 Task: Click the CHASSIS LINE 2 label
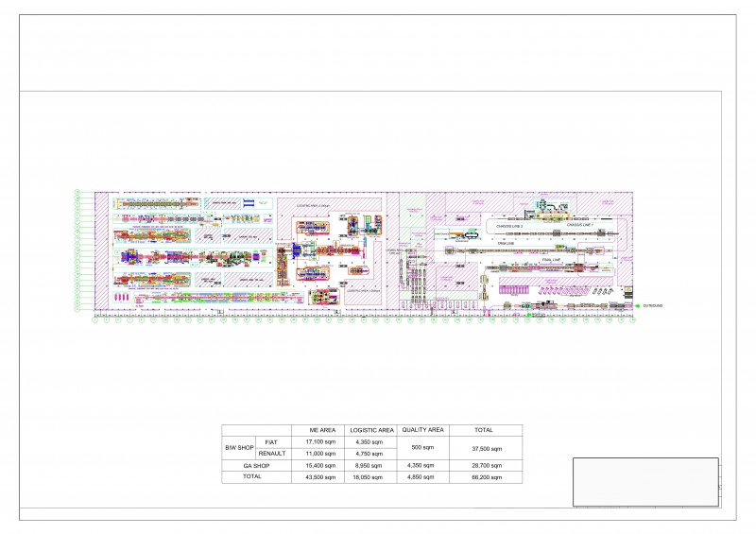tap(509, 226)
